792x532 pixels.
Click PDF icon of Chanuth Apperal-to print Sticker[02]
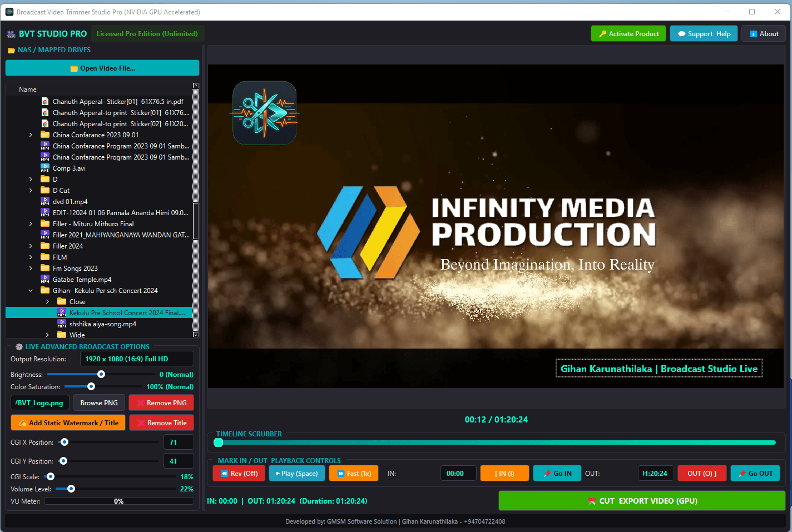point(45,124)
